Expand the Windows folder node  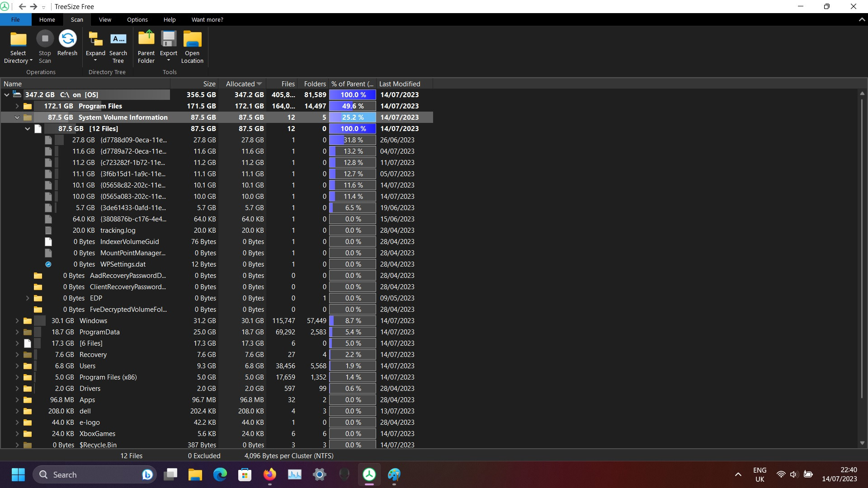click(17, 321)
